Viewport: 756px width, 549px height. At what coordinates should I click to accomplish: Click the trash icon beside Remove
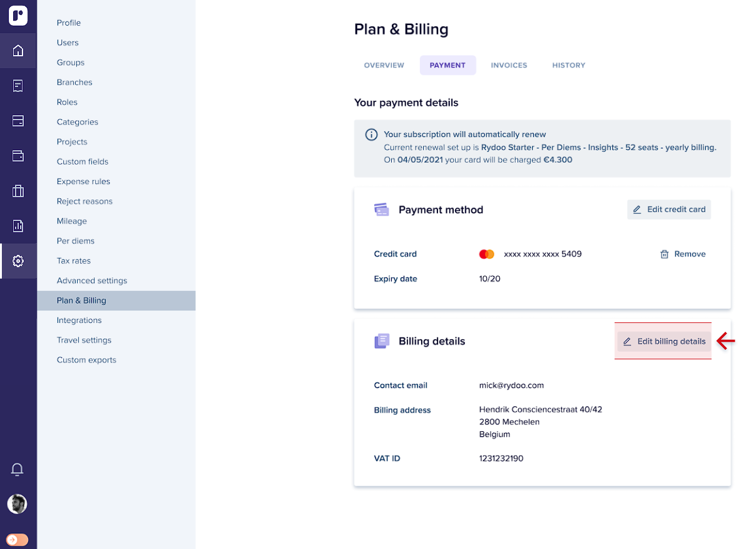(x=665, y=254)
